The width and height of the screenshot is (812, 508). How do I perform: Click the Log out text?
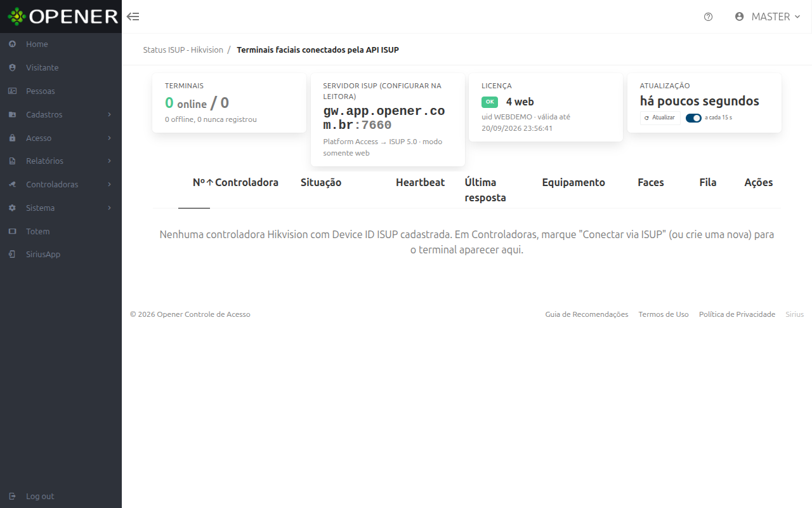pos(40,497)
